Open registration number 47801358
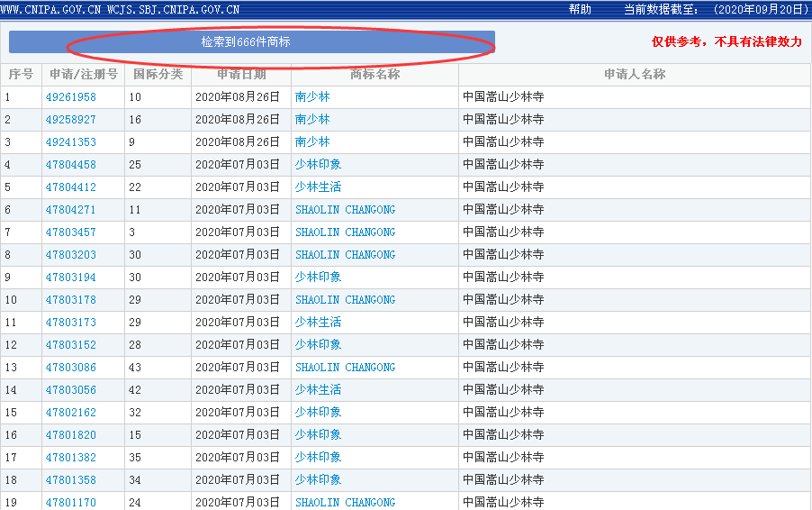This screenshot has width=812, height=510. tap(71, 480)
